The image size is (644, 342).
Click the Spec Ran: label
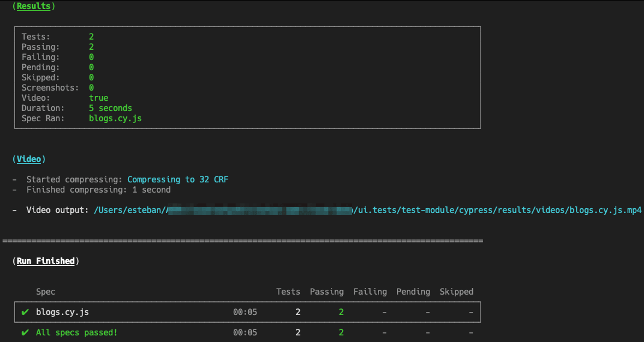point(43,119)
